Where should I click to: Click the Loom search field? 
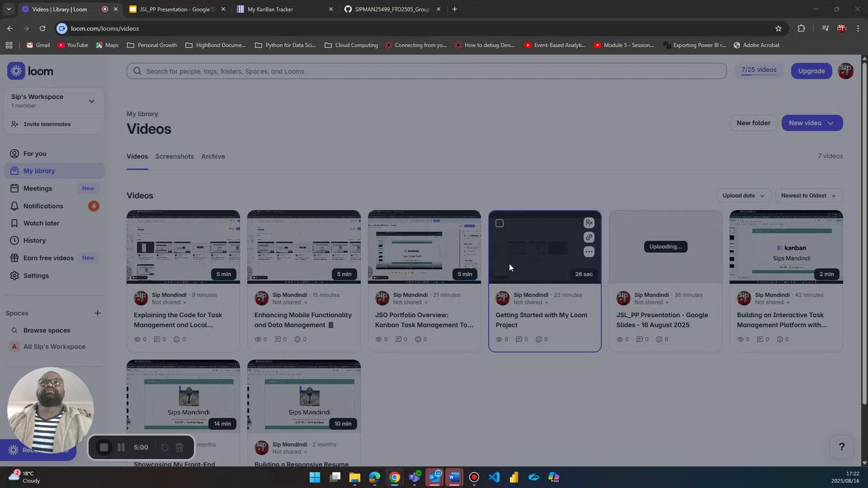point(426,71)
